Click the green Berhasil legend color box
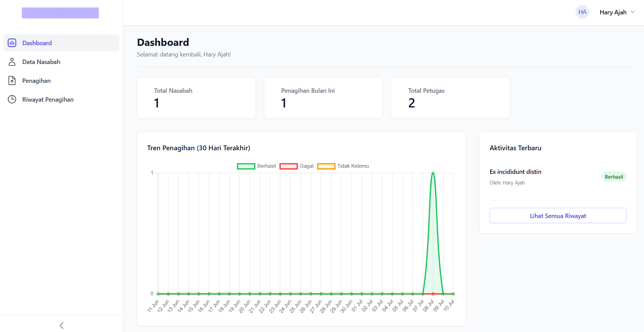The image size is (644, 332). click(x=246, y=166)
